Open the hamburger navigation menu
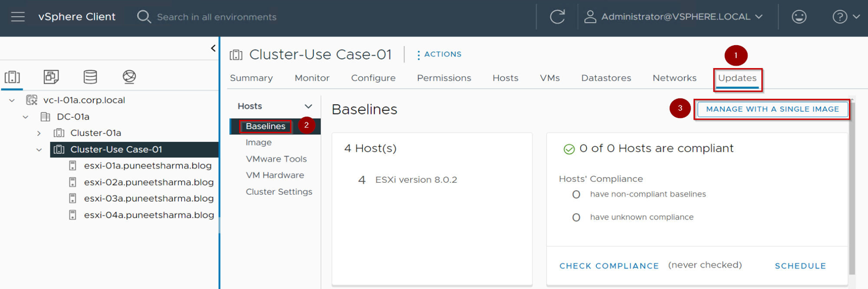The width and height of the screenshot is (868, 289). pyautogui.click(x=18, y=17)
